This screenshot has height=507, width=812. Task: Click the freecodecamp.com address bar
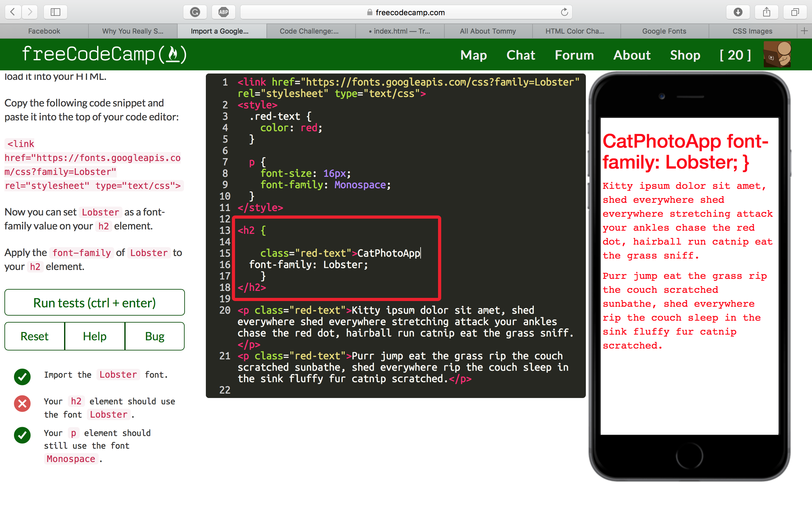pos(406,12)
